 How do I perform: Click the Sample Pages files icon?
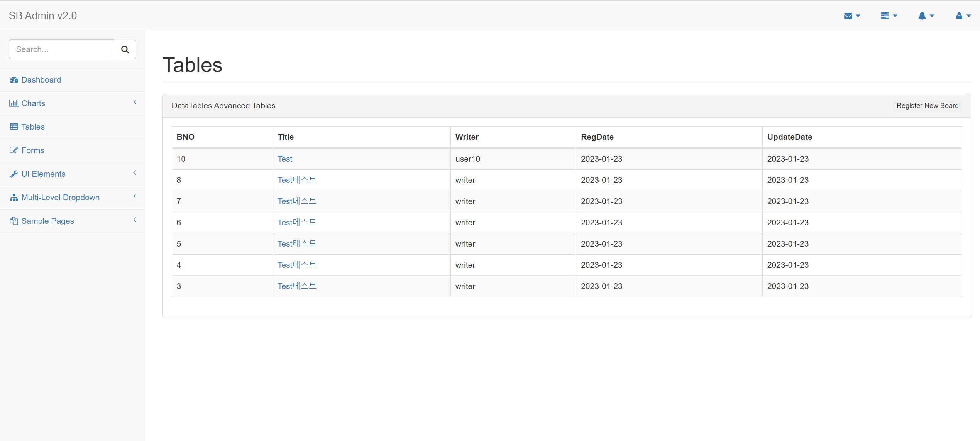click(x=14, y=221)
